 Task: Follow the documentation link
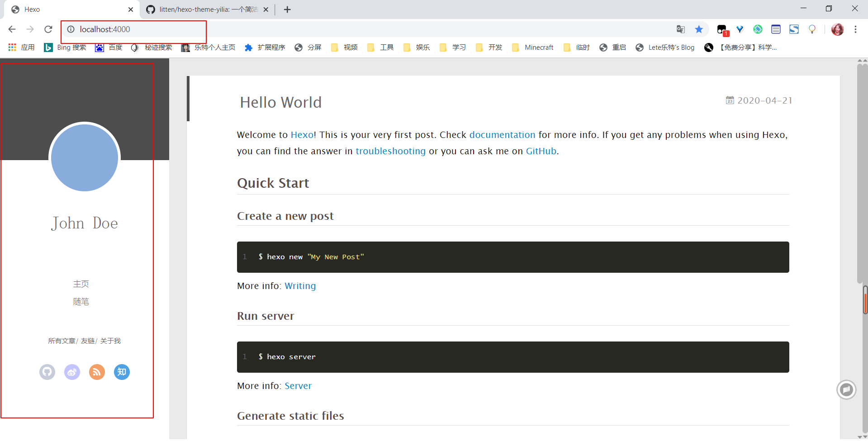tap(502, 135)
